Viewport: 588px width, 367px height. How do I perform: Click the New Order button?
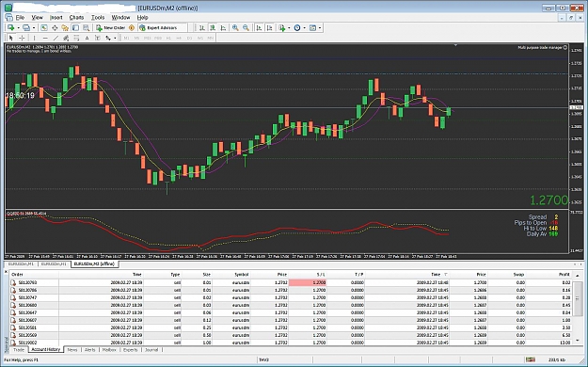[111, 28]
